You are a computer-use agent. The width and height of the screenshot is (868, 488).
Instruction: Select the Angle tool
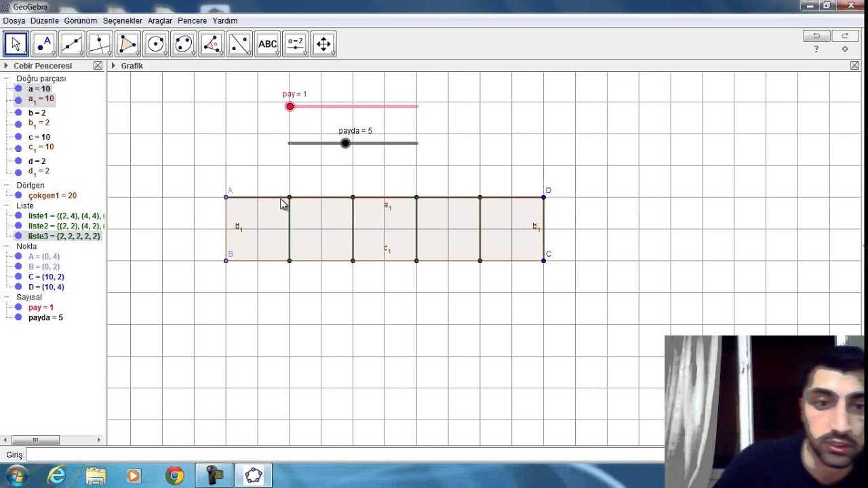coord(212,44)
